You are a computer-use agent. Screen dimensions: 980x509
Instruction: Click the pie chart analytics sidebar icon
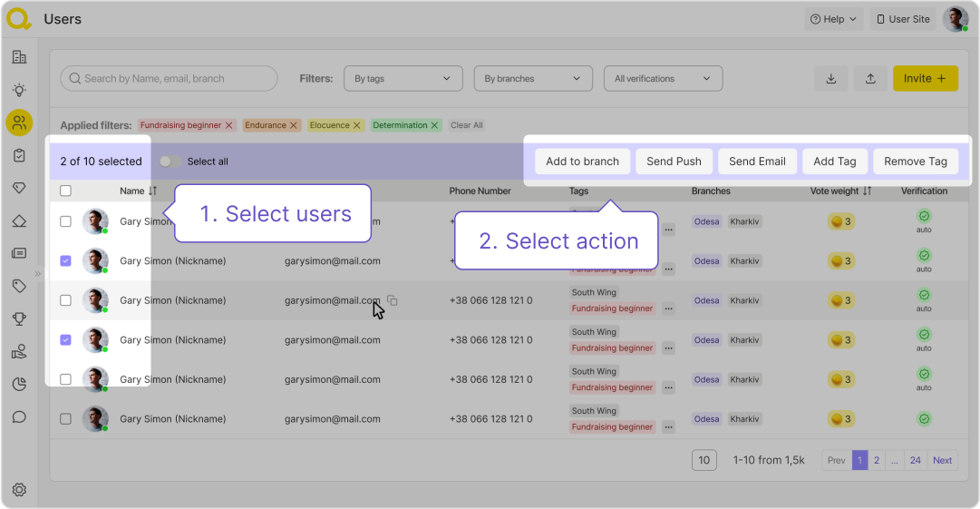click(19, 385)
